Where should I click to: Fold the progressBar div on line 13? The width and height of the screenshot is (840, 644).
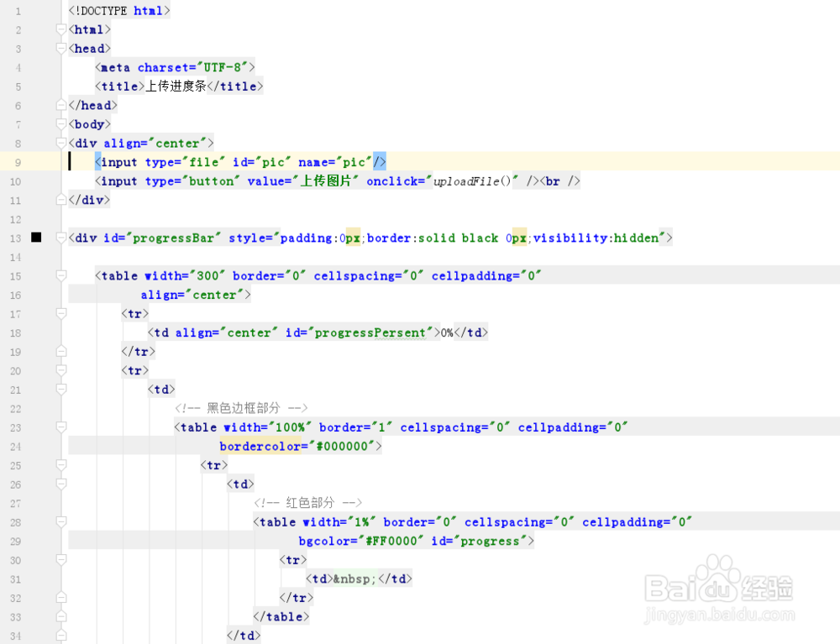[61, 238]
